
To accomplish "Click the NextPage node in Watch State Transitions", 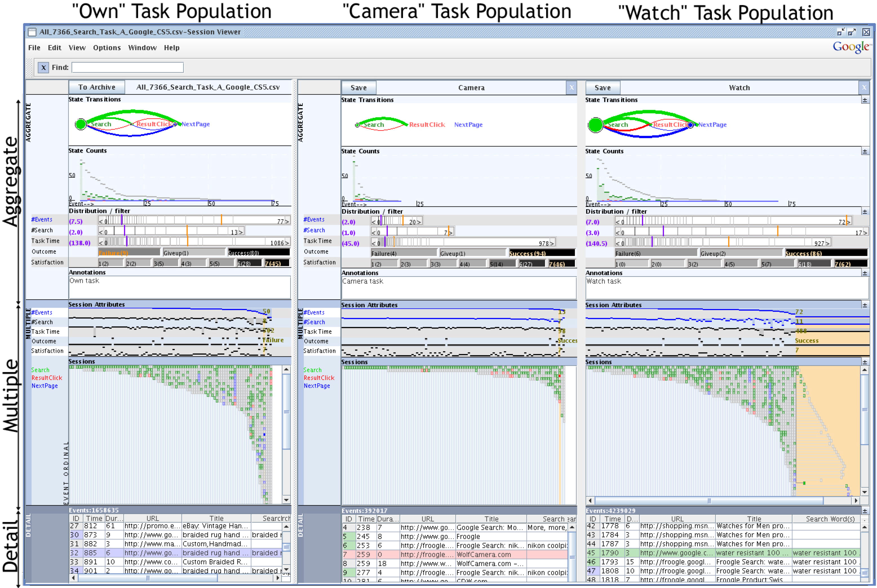I will [x=712, y=125].
